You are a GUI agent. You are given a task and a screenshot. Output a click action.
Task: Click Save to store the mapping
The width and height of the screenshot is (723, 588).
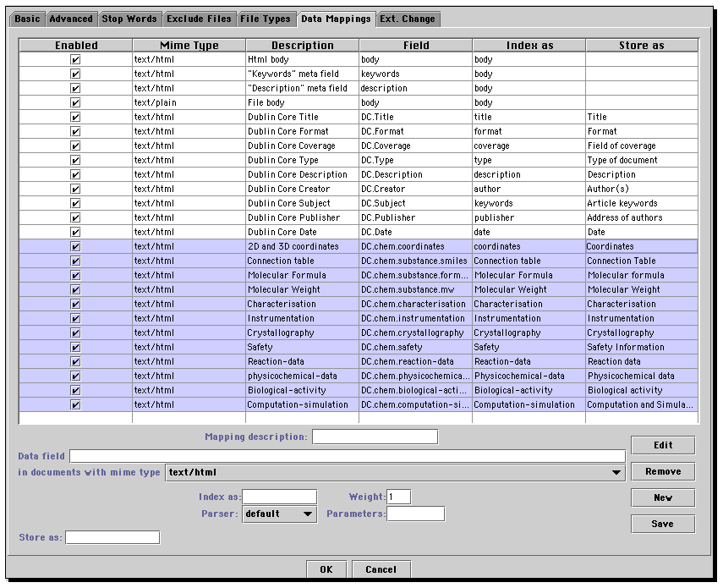[x=662, y=525]
